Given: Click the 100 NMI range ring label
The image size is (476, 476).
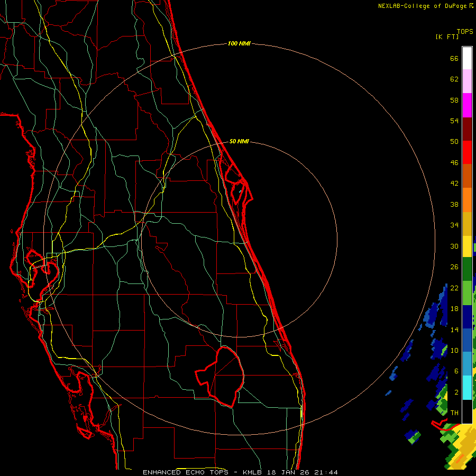Looking at the screenshot, I should point(239,44).
